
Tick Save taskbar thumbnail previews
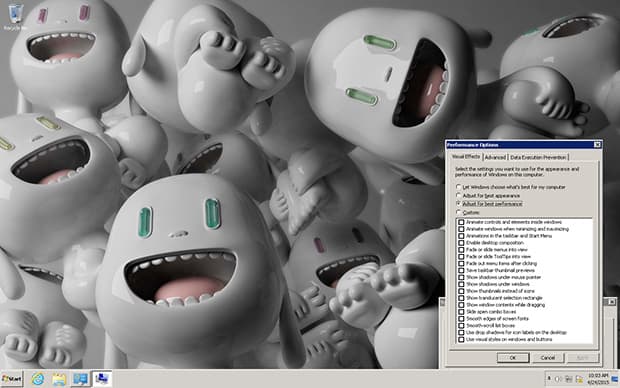(461, 271)
